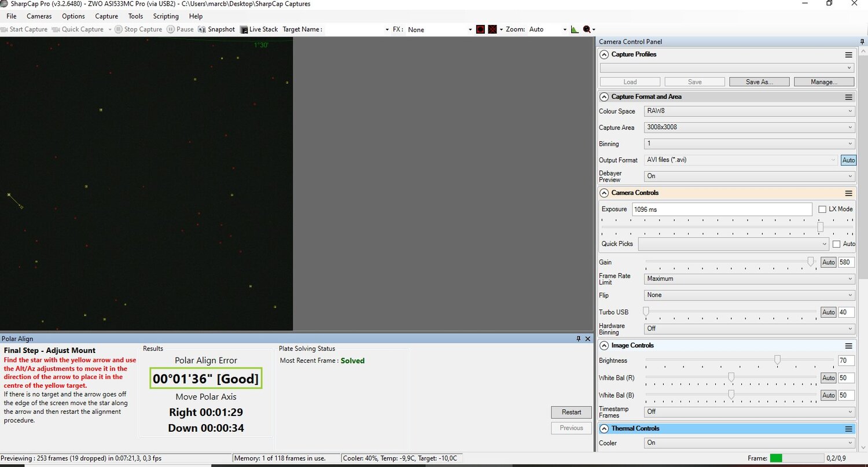The width and height of the screenshot is (868, 467).
Task: Collapse the Capture Format and Area section
Action: click(x=605, y=97)
